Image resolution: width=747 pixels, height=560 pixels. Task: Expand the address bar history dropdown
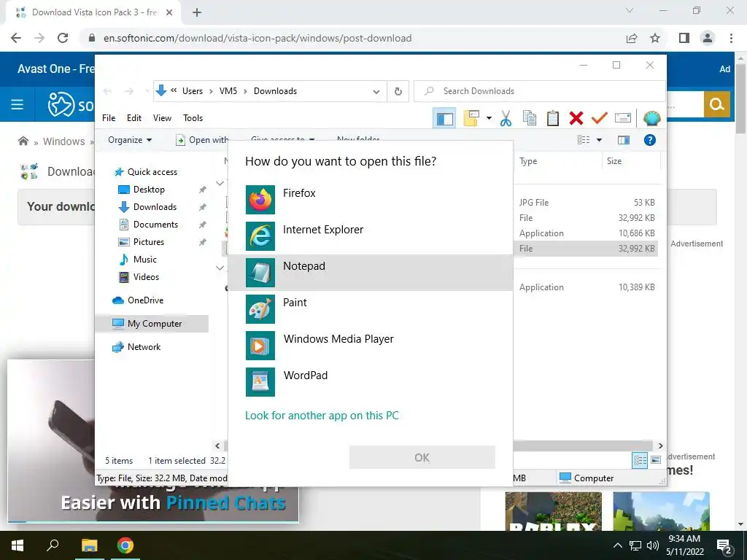tap(376, 91)
